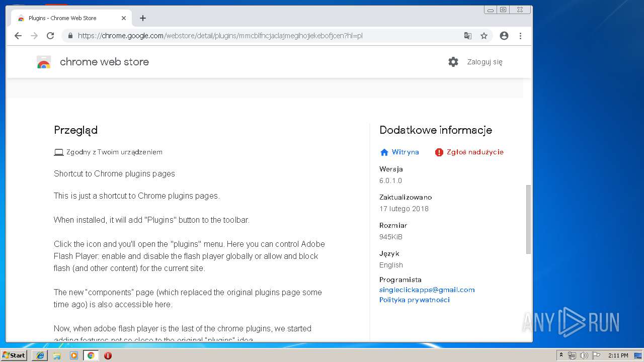Image resolution: width=644 pixels, height=362 pixels.
Task: Click the language value English
Action: pyautogui.click(x=391, y=265)
